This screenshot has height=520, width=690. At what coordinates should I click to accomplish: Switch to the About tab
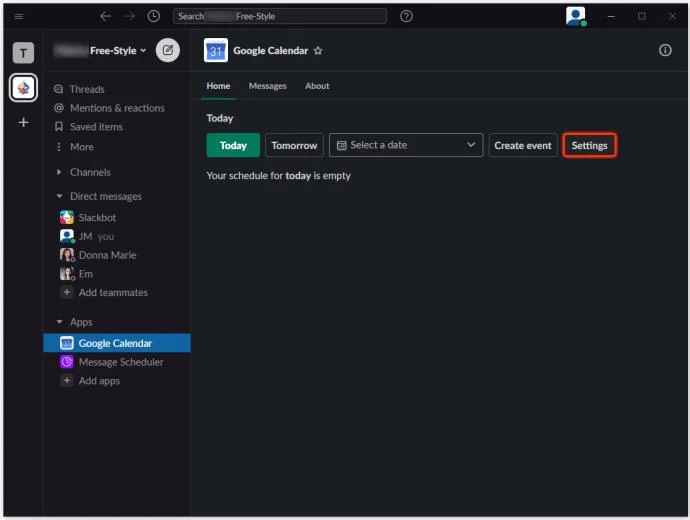(x=317, y=86)
